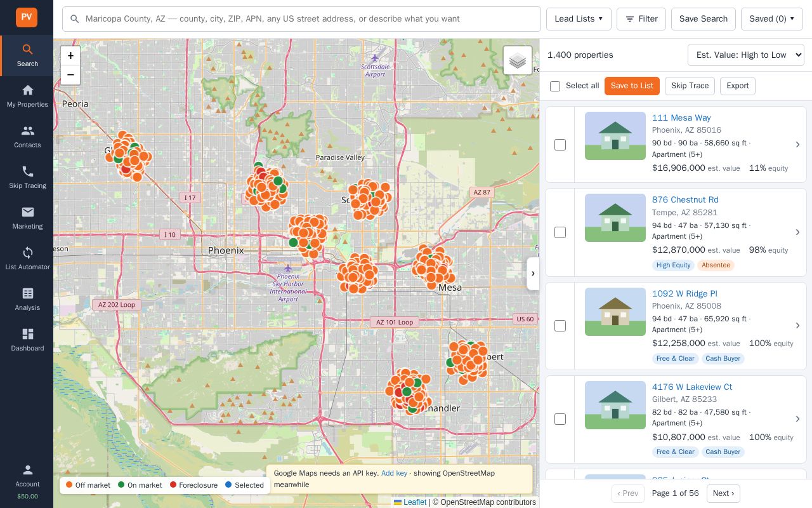
Task: Focus the property search input field
Action: pos(301,19)
